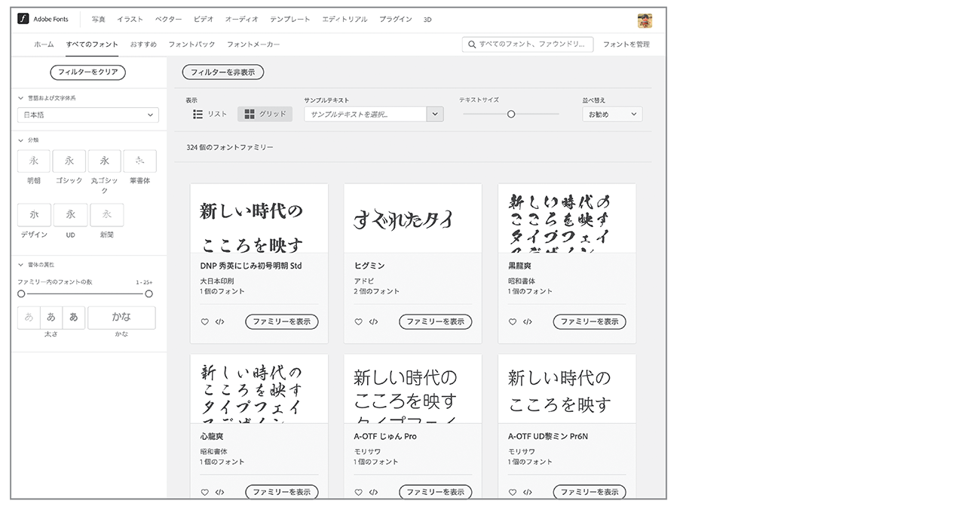Toggle the デザイン classification filter
The width and height of the screenshot is (980, 507).
34,215
